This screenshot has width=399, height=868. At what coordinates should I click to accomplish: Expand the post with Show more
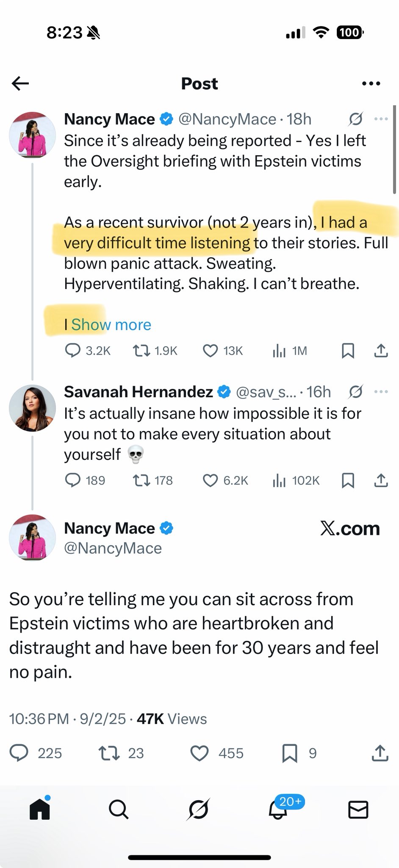click(x=111, y=325)
